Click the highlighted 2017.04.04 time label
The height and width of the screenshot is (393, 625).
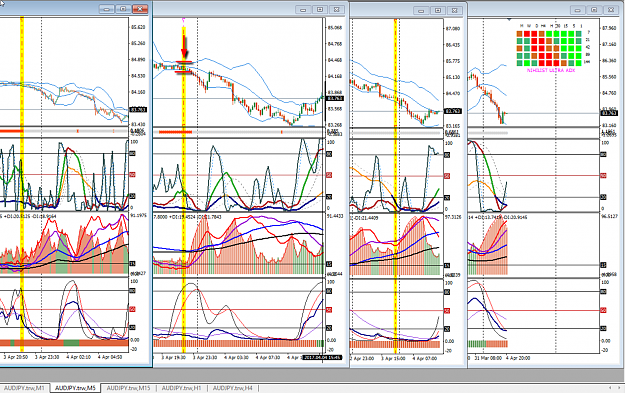tap(322, 358)
